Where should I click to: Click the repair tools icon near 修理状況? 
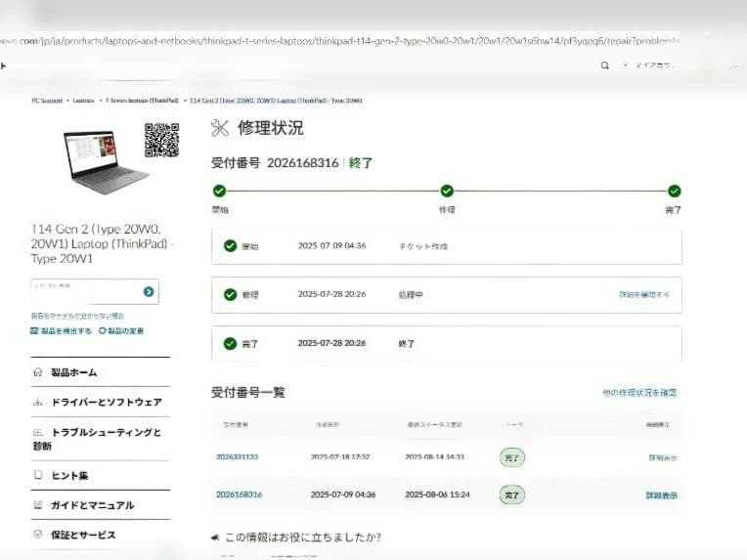point(220,128)
